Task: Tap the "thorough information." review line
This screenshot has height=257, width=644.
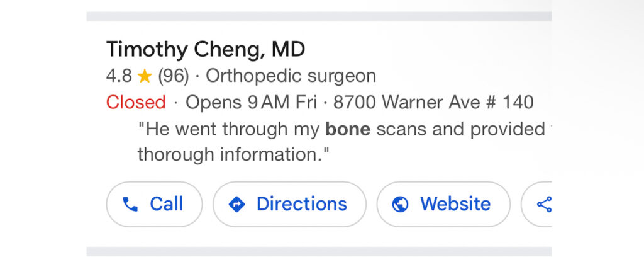Action: click(233, 154)
